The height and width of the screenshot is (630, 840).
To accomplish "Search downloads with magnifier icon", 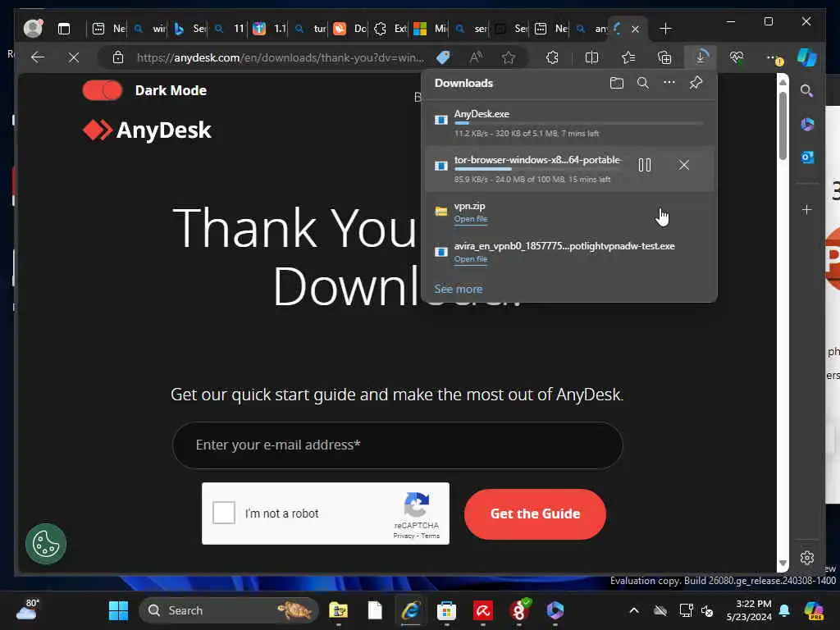I will pyautogui.click(x=643, y=83).
